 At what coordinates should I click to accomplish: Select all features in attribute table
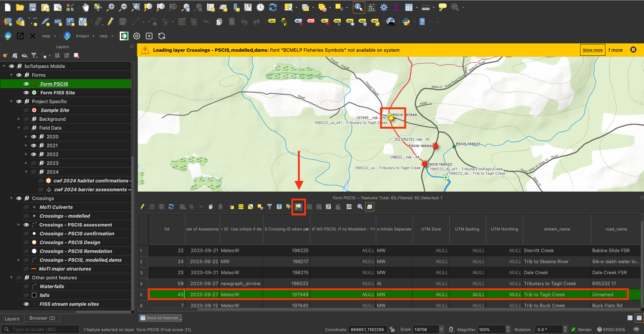tap(241, 207)
